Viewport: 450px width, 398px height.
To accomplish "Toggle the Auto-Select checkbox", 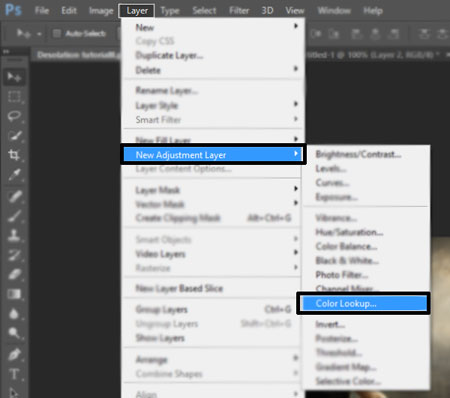I will coord(57,33).
